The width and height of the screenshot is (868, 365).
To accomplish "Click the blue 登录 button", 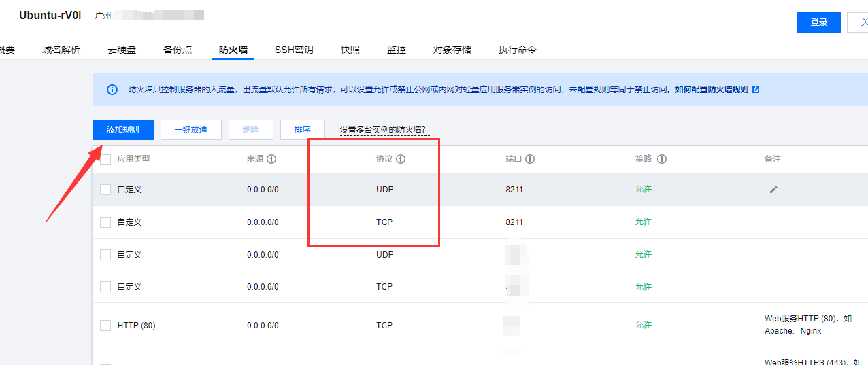I will [x=818, y=22].
